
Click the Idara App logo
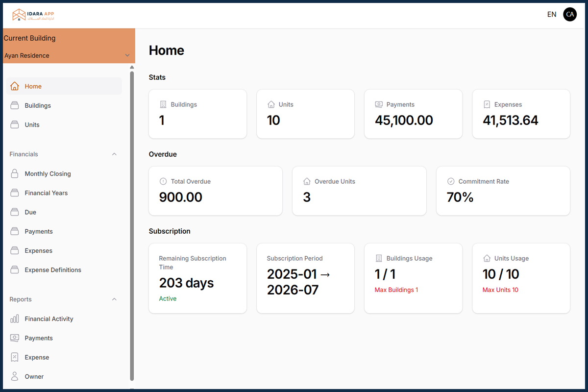33,15
